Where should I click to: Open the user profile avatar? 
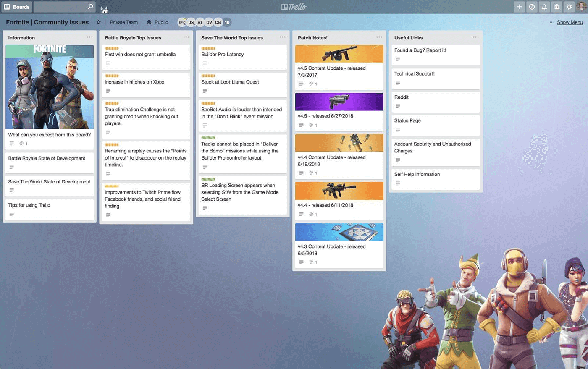coord(582,7)
